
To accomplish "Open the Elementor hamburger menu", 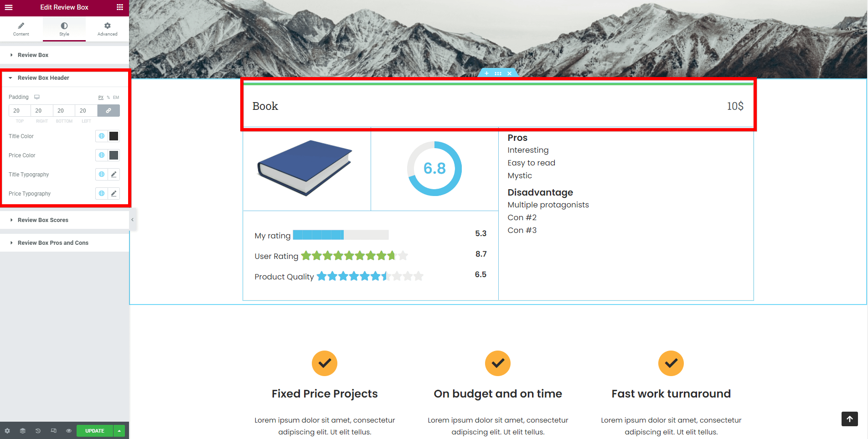I will pyautogui.click(x=9, y=7).
